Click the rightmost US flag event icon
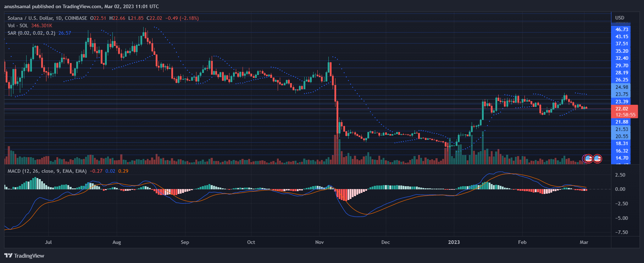This screenshot has height=263, width=644. coord(598,159)
